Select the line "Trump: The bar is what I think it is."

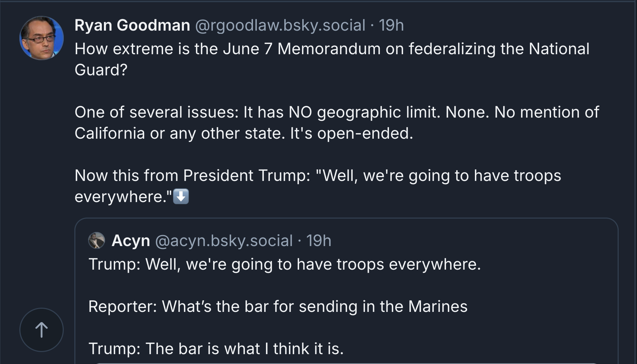216,349
